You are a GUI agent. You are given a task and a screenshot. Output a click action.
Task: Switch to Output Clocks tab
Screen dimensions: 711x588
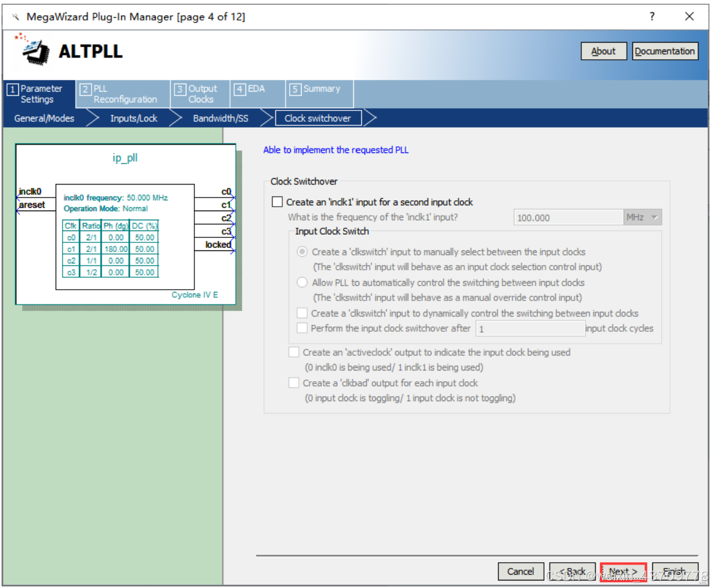point(200,94)
